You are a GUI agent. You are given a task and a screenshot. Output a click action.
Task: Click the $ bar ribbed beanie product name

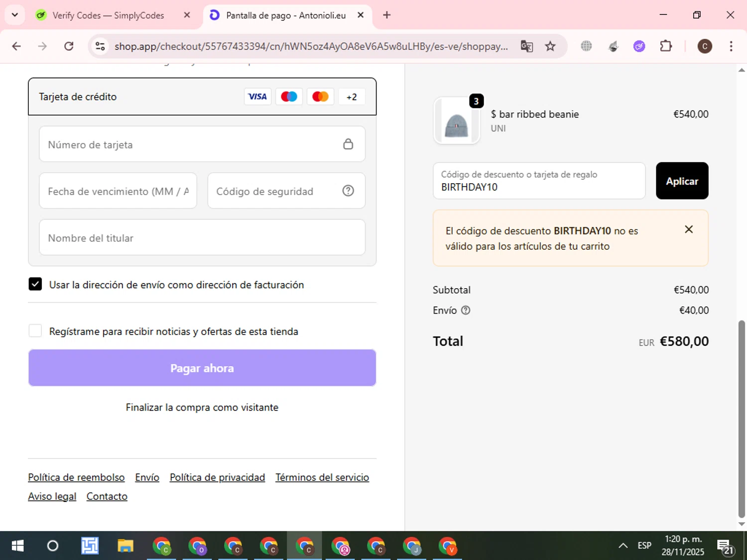[535, 114]
